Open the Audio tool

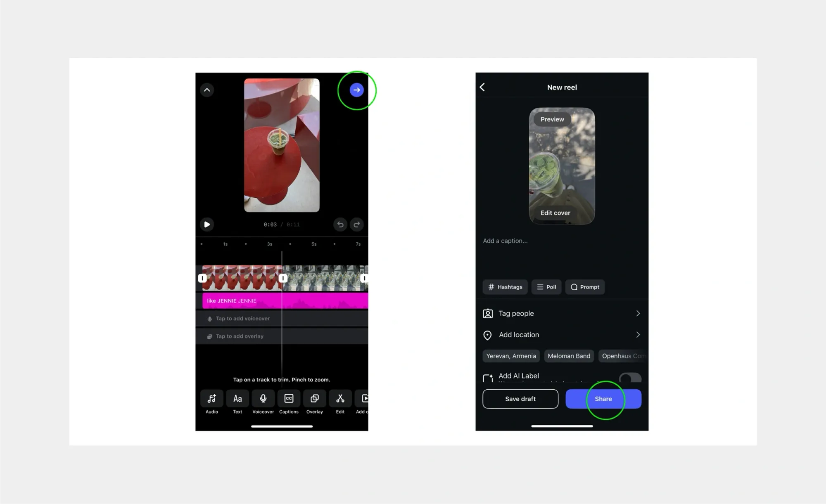(211, 399)
